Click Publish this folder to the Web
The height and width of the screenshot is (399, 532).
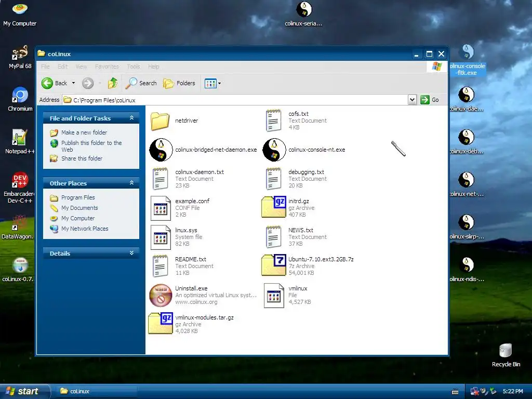coord(91,146)
